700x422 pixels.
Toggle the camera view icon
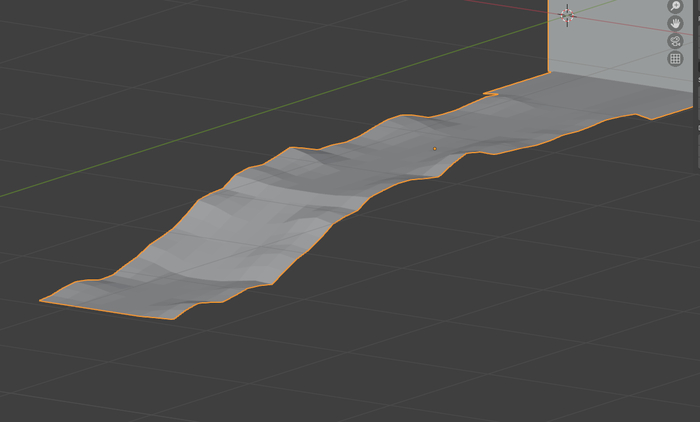pyautogui.click(x=675, y=41)
